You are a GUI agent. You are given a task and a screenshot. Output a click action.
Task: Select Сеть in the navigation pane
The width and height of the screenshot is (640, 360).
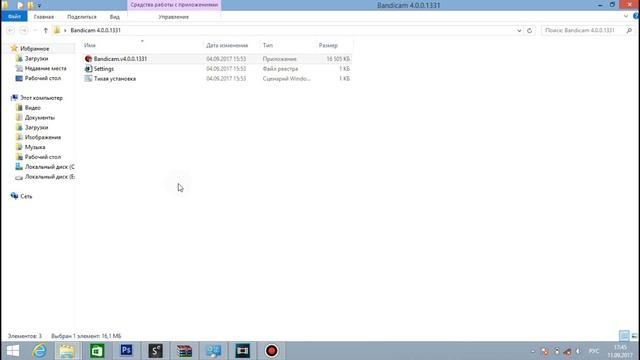26,196
